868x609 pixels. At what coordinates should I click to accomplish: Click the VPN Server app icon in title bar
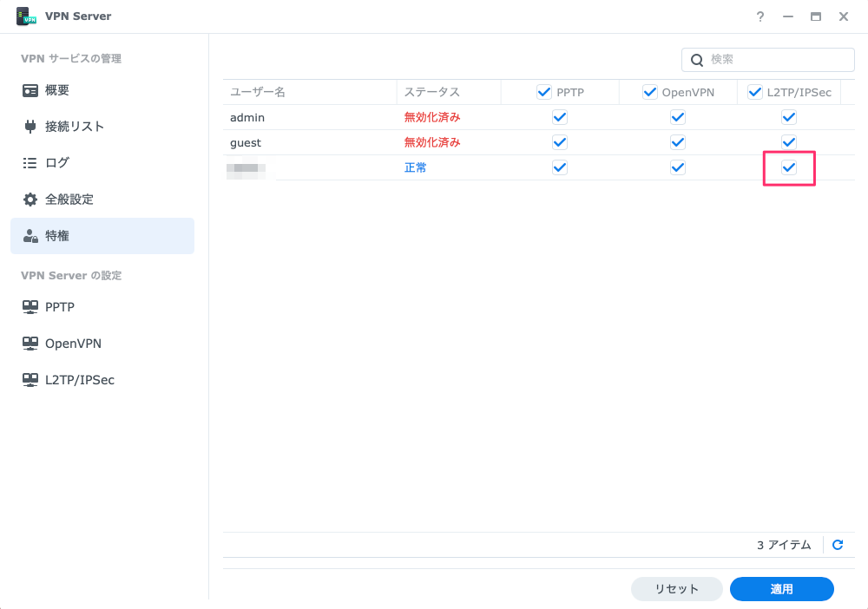point(27,16)
